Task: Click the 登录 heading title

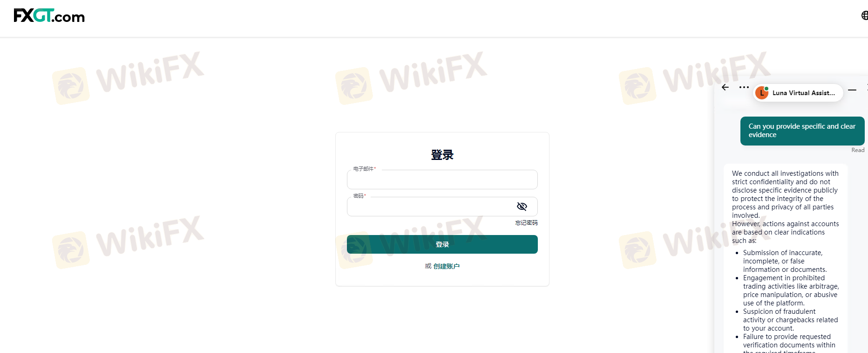Action: (442, 155)
